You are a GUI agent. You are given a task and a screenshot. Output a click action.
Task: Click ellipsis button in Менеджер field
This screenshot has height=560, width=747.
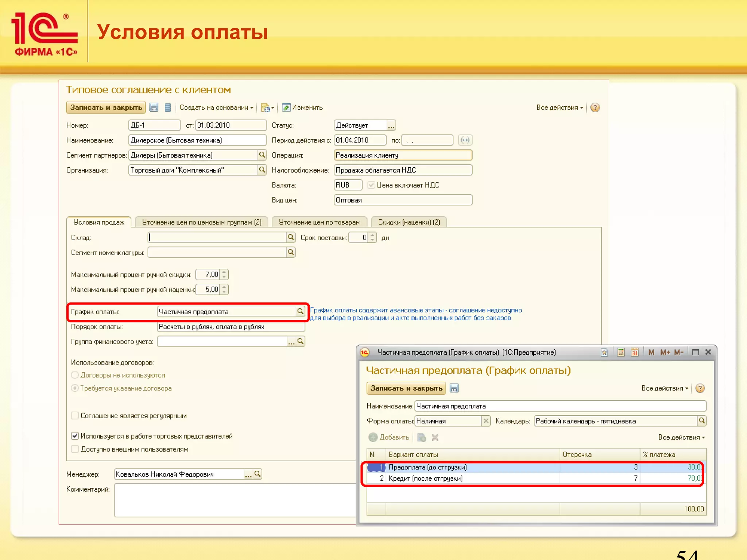248,474
